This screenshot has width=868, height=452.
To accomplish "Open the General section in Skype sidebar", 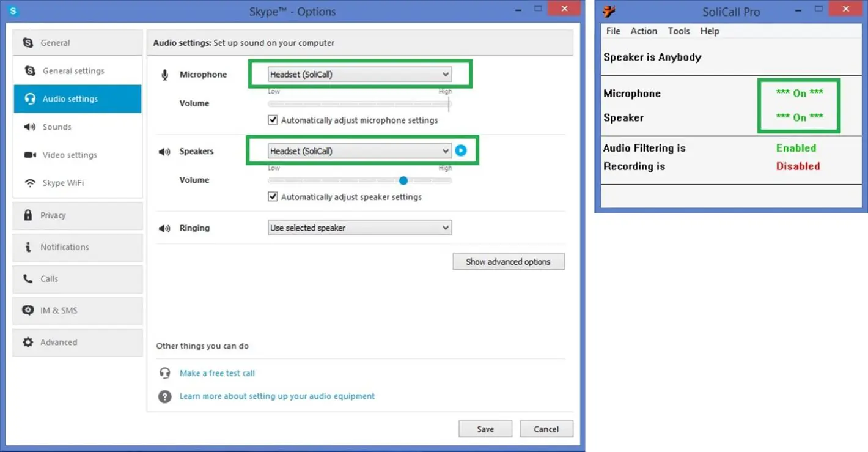I will point(78,43).
